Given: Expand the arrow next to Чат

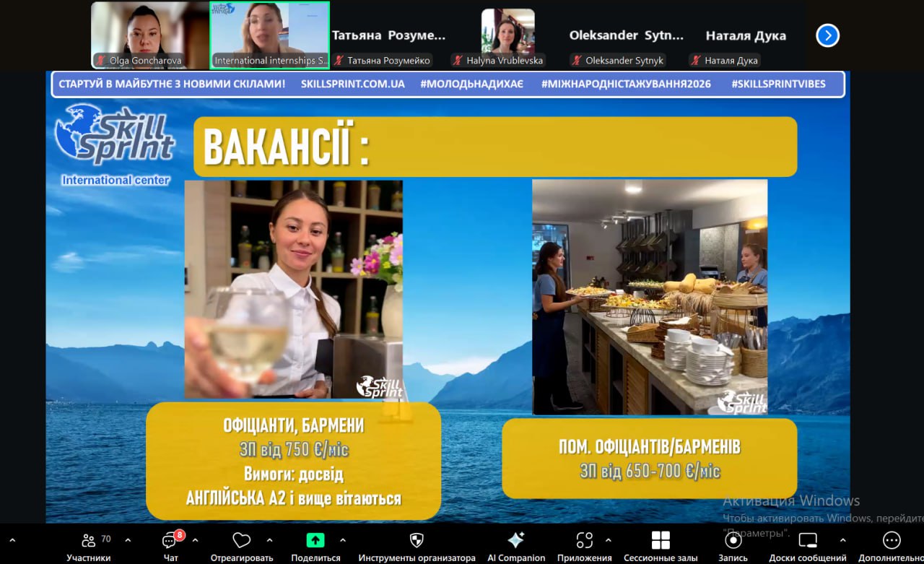Looking at the screenshot, I should 195,540.
